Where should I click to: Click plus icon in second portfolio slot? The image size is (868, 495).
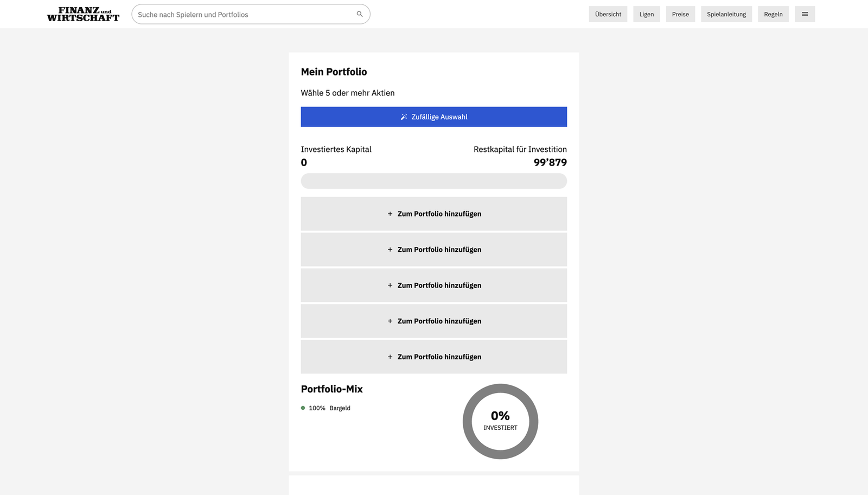390,250
